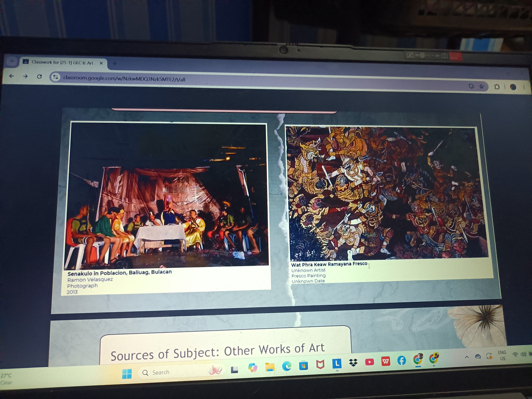Open Facebook taskbar icon
The image size is (532, 399).
[x=401, y=361]
